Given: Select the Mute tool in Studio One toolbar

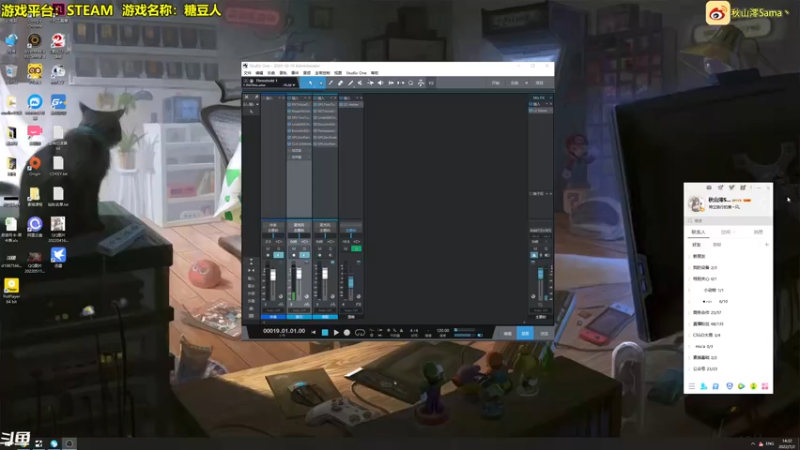Looking at the screenshot, I should [x=360, y=83].
